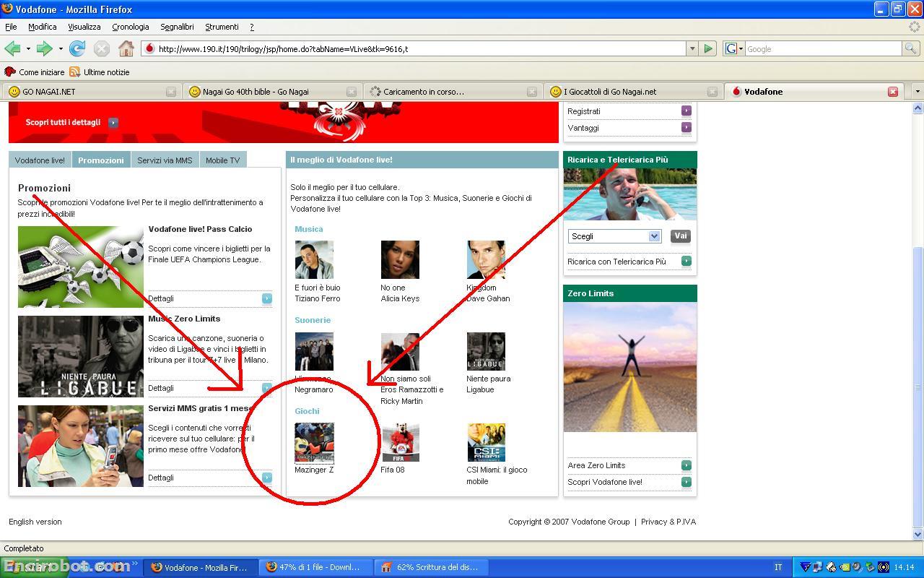
Task: Click the taskbar clock showing 14.14
Action: [905, 567]
